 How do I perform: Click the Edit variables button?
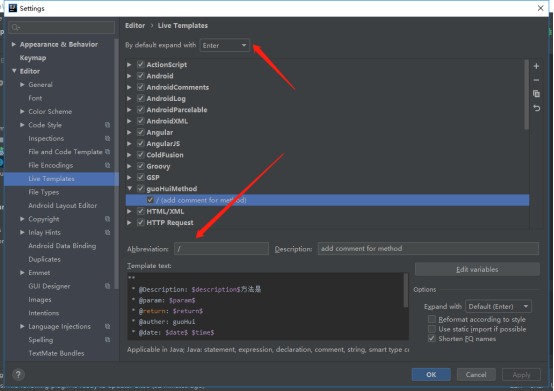(x=477, y=269)
